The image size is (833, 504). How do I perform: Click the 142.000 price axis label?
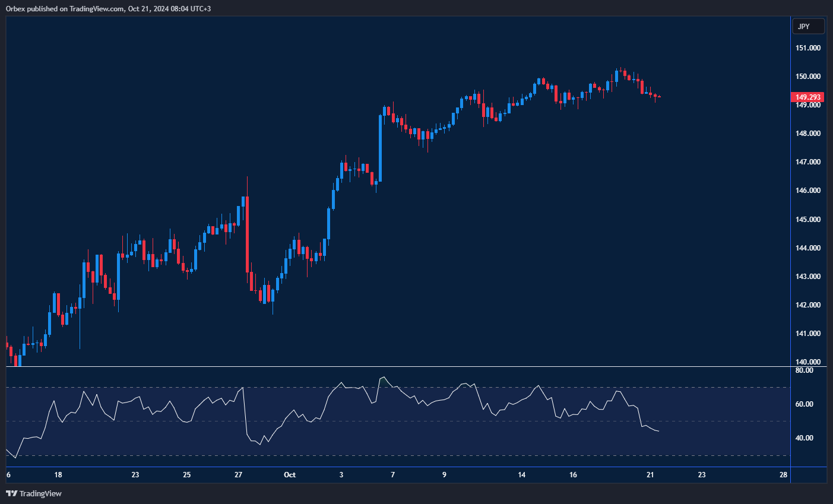point(808,305)
